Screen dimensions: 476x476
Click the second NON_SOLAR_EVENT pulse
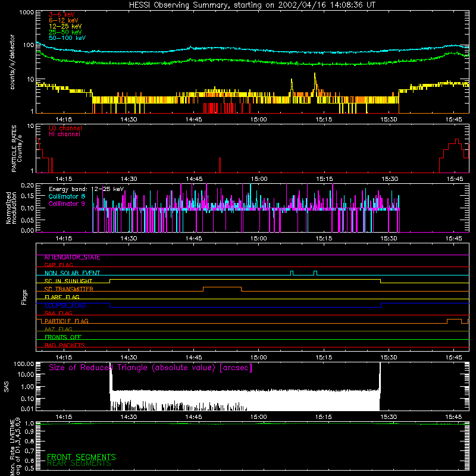(x=315, y=273)
